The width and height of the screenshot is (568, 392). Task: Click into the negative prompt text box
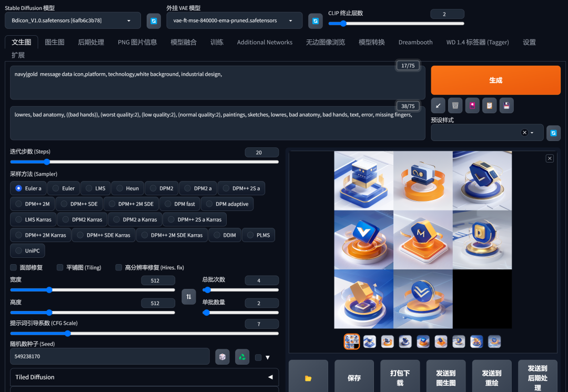pos(217,123)
